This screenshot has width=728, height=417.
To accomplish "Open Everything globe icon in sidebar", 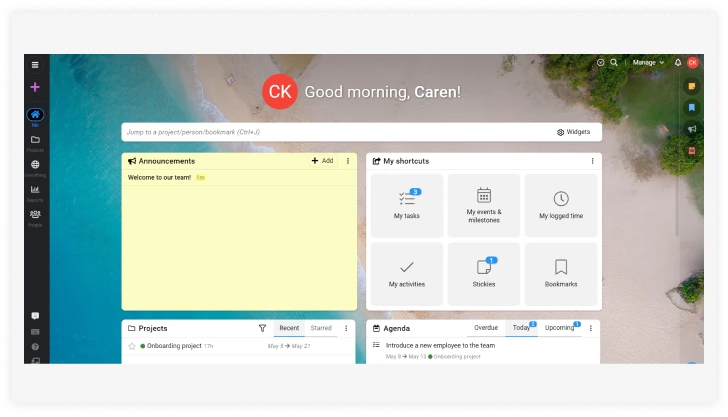I will [x=35, y=166].
